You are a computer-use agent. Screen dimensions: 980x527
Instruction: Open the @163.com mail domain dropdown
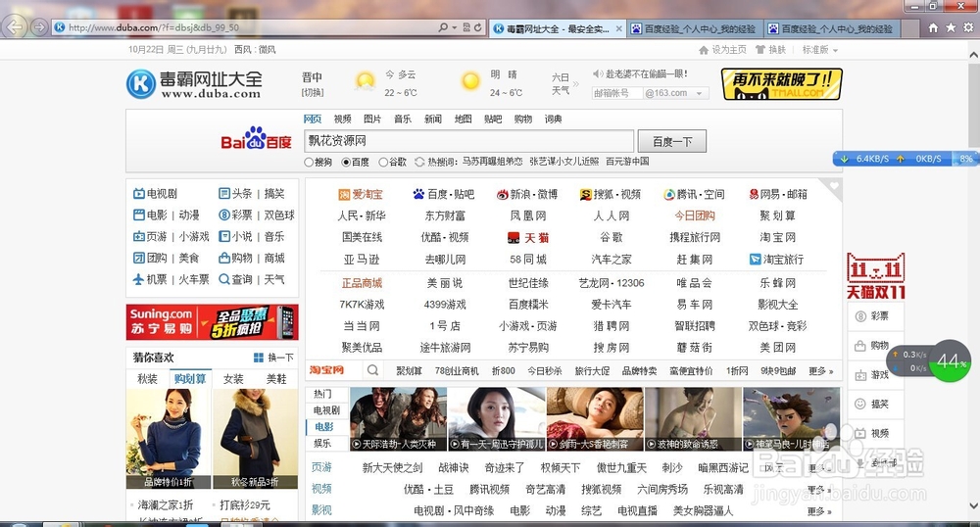point(699,93)
